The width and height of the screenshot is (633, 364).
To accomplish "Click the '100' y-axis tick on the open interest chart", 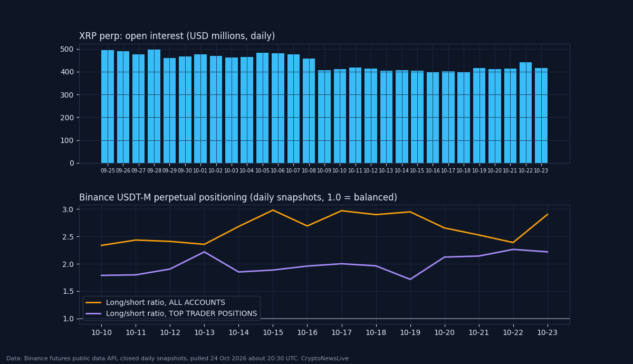I will coord(67,140).
